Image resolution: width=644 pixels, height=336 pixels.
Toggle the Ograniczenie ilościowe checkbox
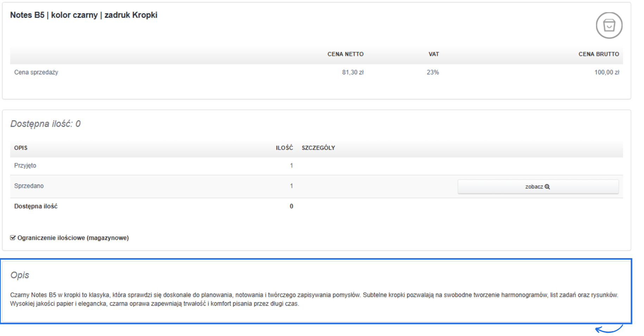click(13, 238)
